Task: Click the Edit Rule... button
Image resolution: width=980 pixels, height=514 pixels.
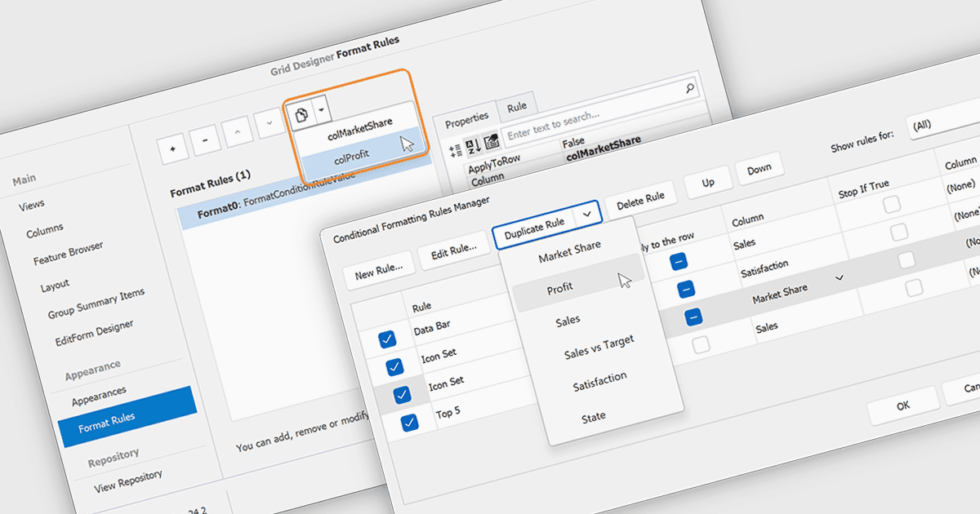Action: coord(453,251)
